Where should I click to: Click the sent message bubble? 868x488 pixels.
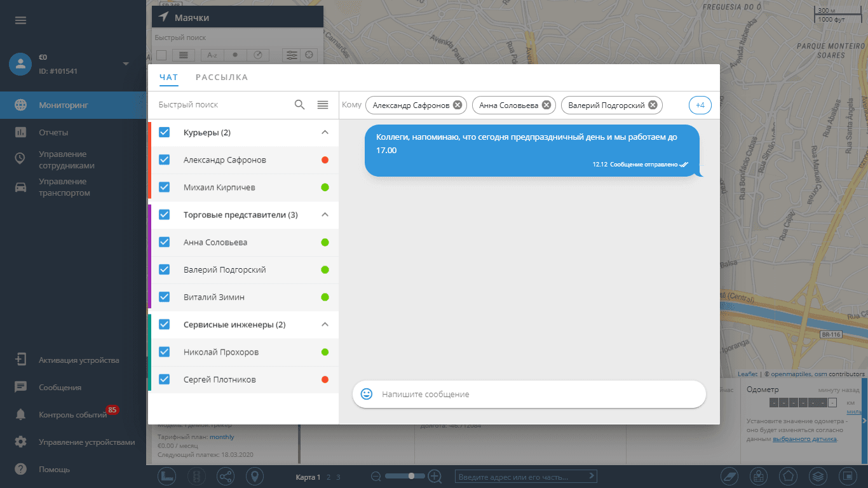pyautogui.click(x=532, y=150)
